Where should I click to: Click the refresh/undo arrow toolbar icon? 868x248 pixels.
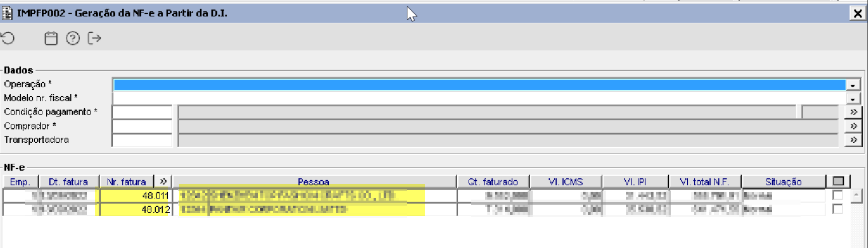pos(8,38)
